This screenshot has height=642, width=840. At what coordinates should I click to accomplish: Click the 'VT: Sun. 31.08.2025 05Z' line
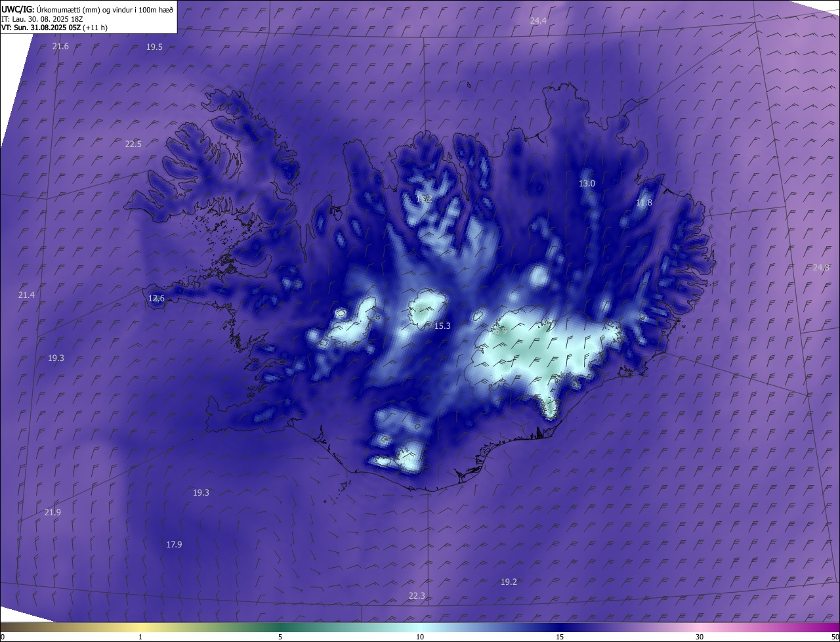pyautogui.click(x=54, y=28)
